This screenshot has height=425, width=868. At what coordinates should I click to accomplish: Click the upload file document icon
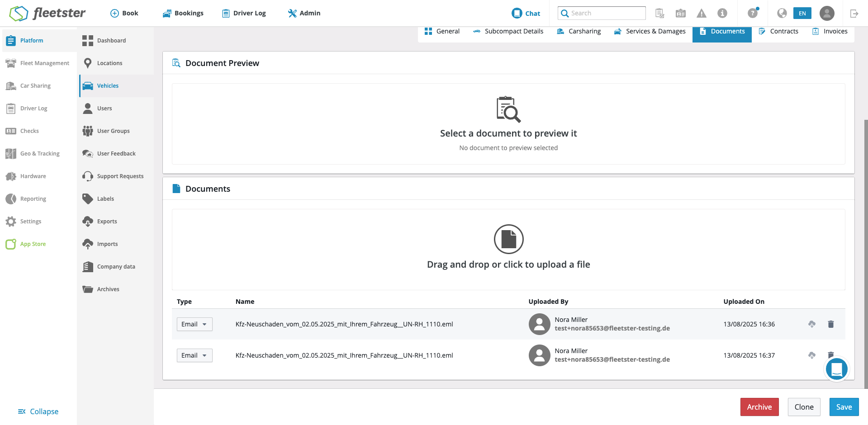click(508, 239)
